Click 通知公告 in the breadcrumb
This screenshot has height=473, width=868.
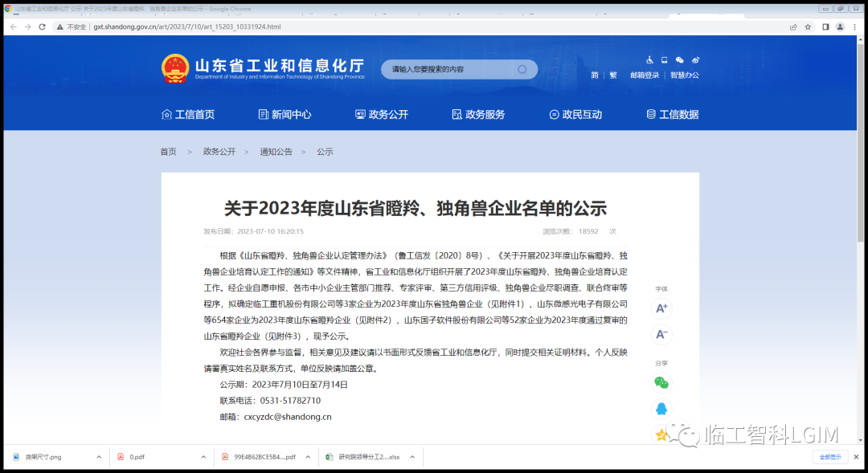[276, 152]
